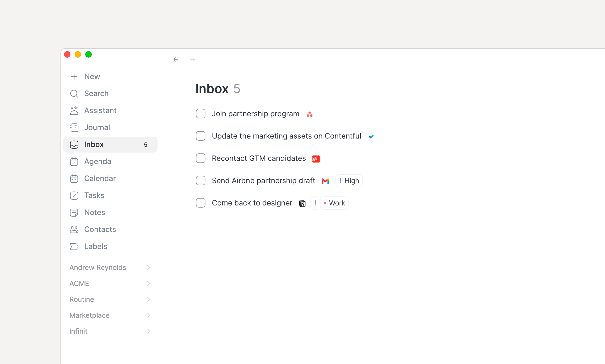Click the priority exclamation chip on designer task
Screen dimensions: 605x364
pos(315,203)
